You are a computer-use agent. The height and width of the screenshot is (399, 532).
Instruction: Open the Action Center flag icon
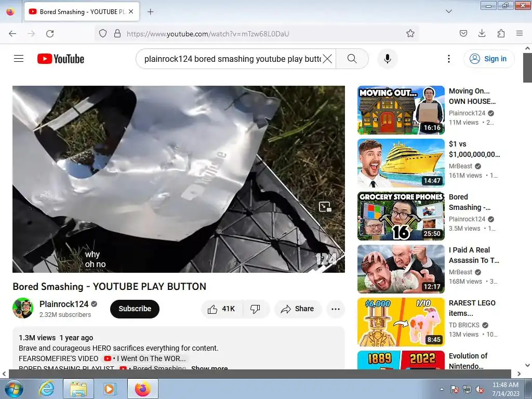[454, 389]
